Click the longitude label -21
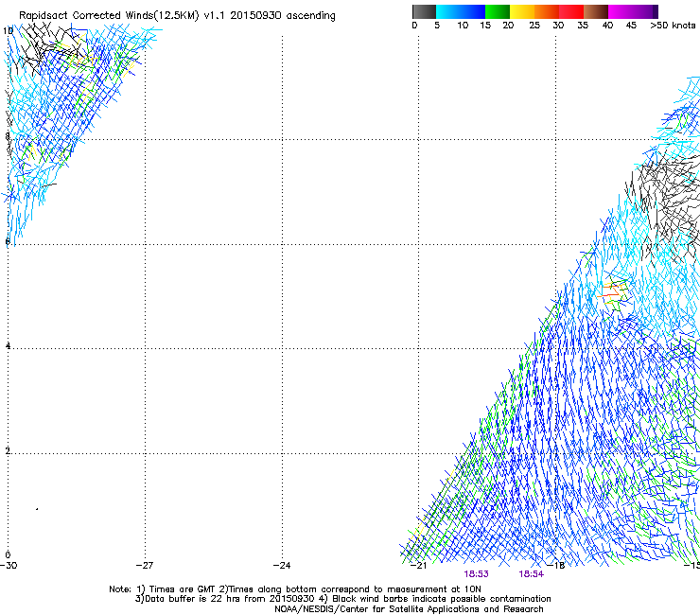 coord(418,566)
